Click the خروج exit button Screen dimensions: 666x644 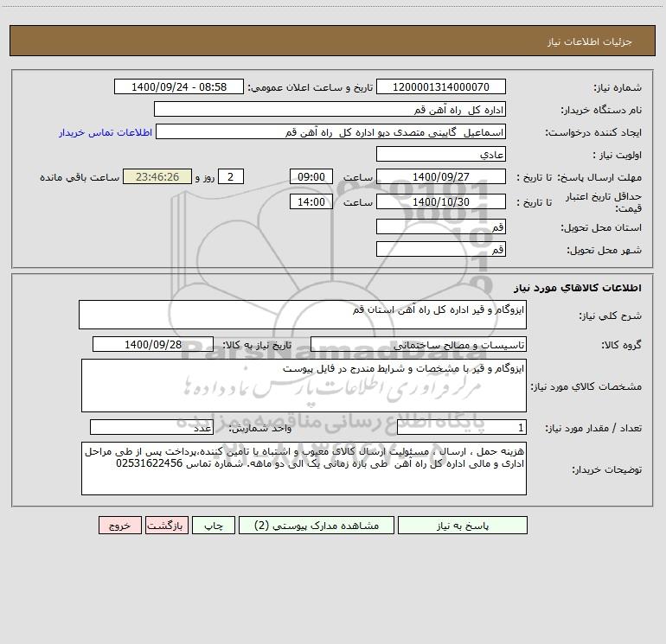119,525
